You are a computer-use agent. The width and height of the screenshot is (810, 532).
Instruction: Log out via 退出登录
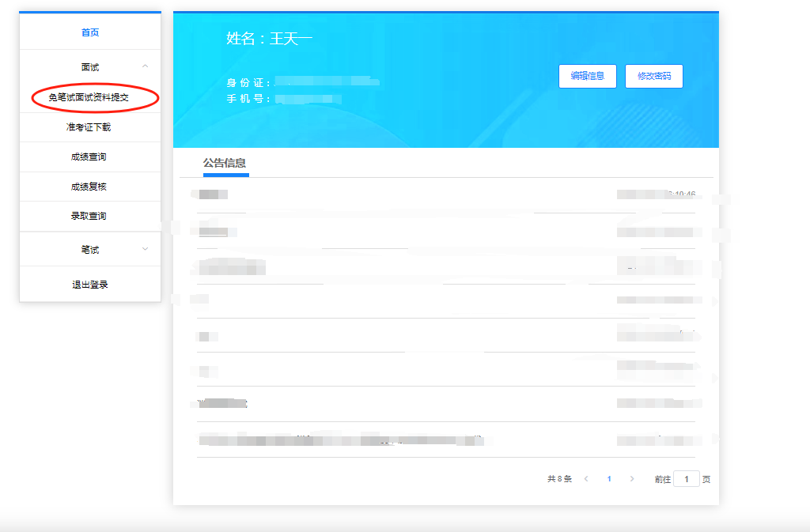90,285
